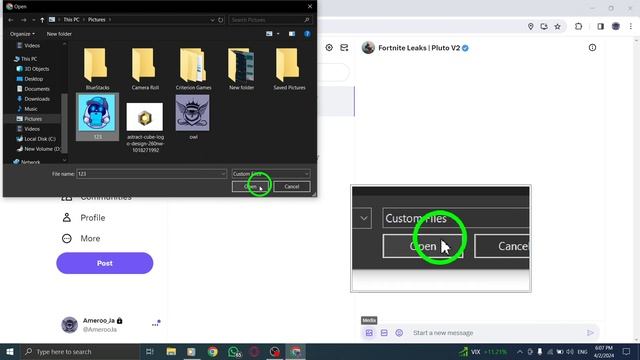The width and height of the screenshot is (640, 360).
Task: Go up one folder level arrow
Action: [42, 20]
